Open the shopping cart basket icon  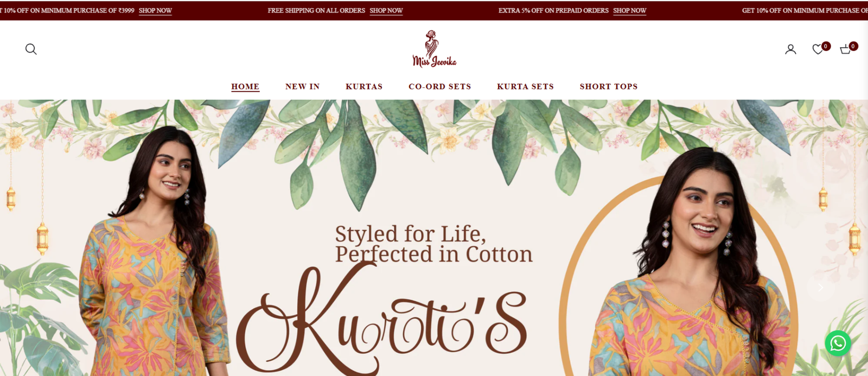pos(845,49)
